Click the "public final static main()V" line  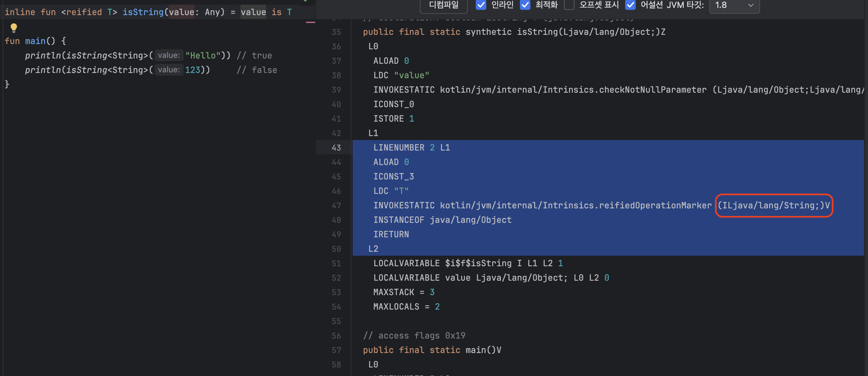point(432,350)
